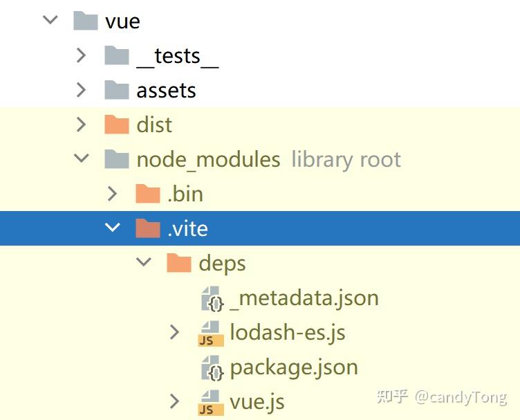Collapse the deps folder arrow
Screen dimensions: 520x420
click(144, 262)
